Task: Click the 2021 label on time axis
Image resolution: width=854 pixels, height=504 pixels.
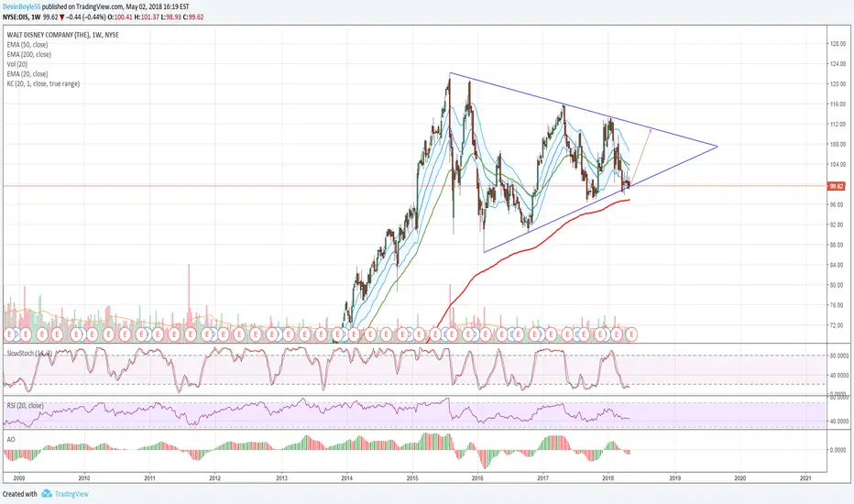Action: (x=805, y=477)
